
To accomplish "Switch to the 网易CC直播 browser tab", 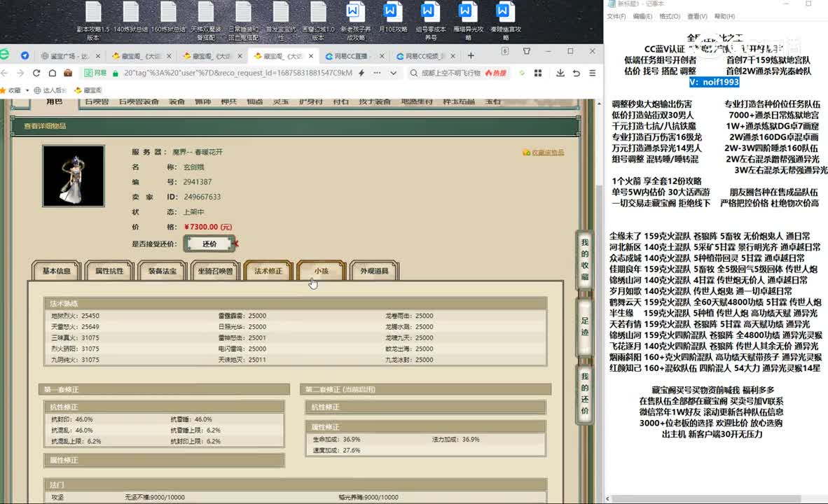I will [354, 56].
